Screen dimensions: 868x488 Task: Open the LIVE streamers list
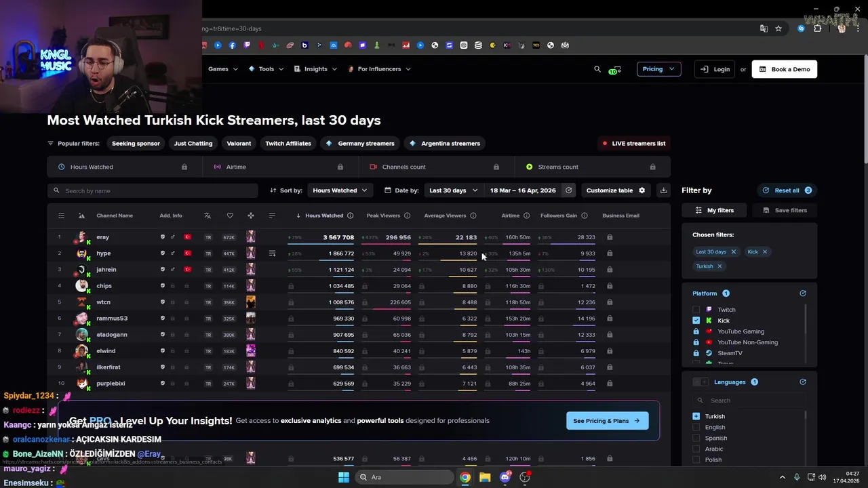pyautogui.click(x=634, y=144)
